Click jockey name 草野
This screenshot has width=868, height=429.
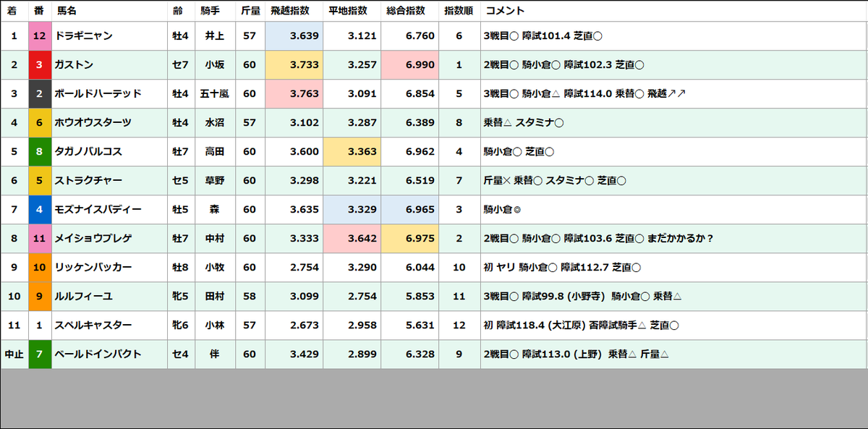pos(215,181)
